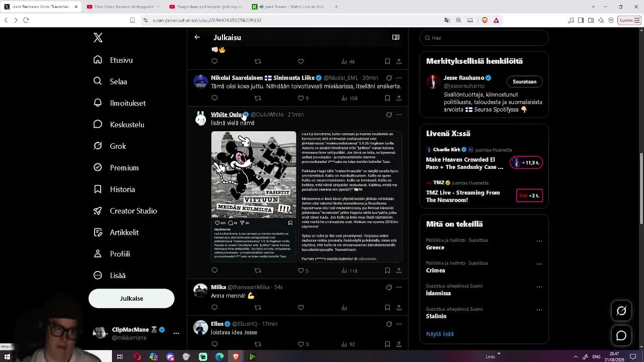Open the floating chat messages button

click(621, 336)
